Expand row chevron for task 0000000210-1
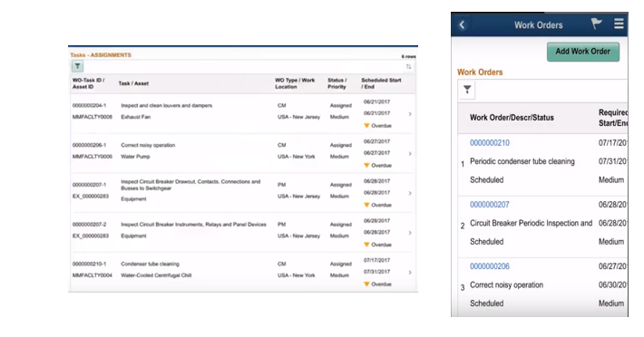The image size is (644, 337). click(410, 272)
